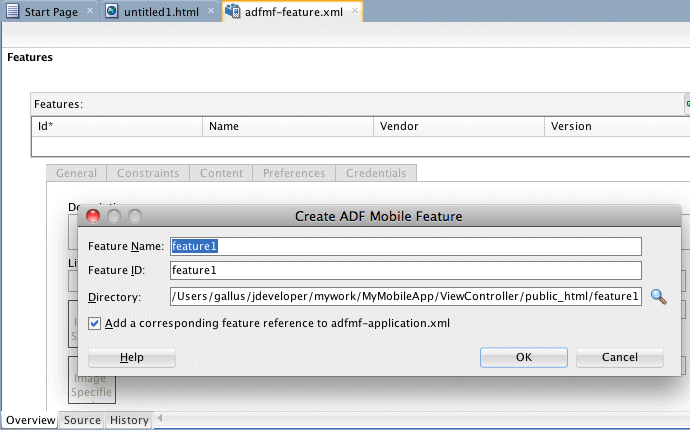Click the Feature Name input field

(406, 246)
